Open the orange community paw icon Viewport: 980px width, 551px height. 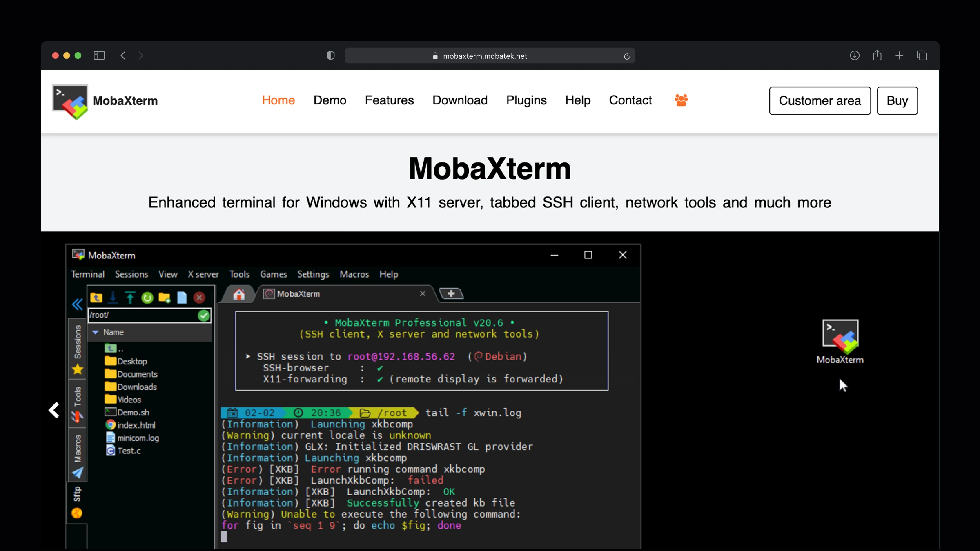pyautogui.click(x=681, y=100)
